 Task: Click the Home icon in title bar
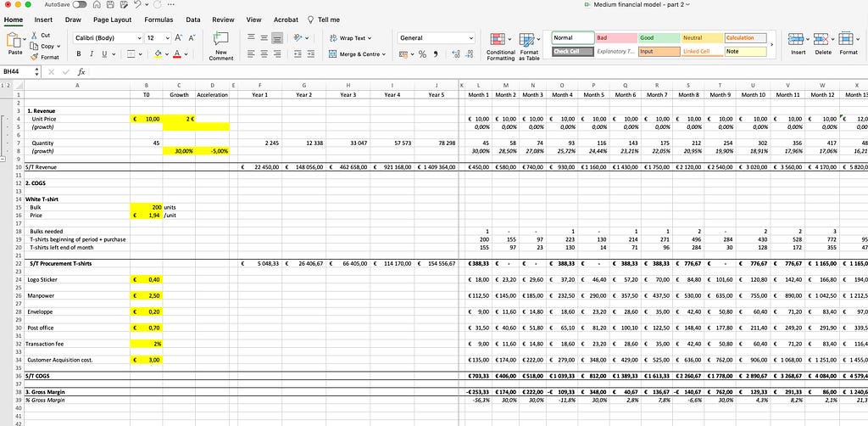coord(97,4)
